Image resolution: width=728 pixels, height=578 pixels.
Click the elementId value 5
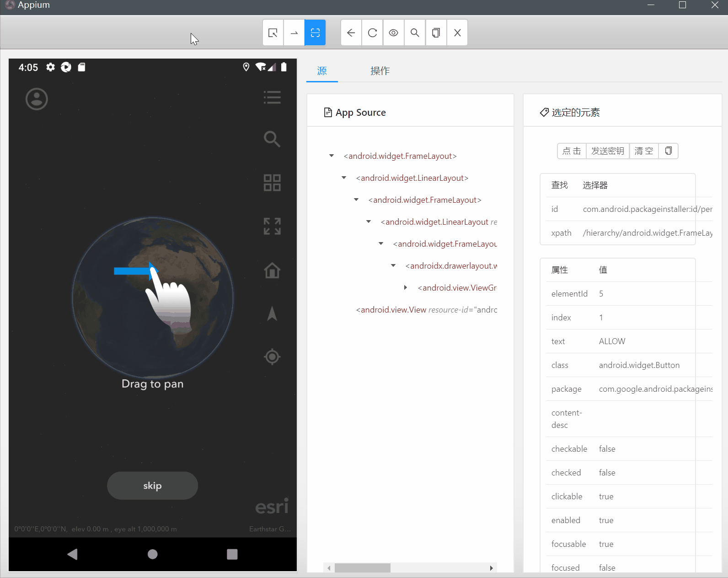[x=601, y=294]
